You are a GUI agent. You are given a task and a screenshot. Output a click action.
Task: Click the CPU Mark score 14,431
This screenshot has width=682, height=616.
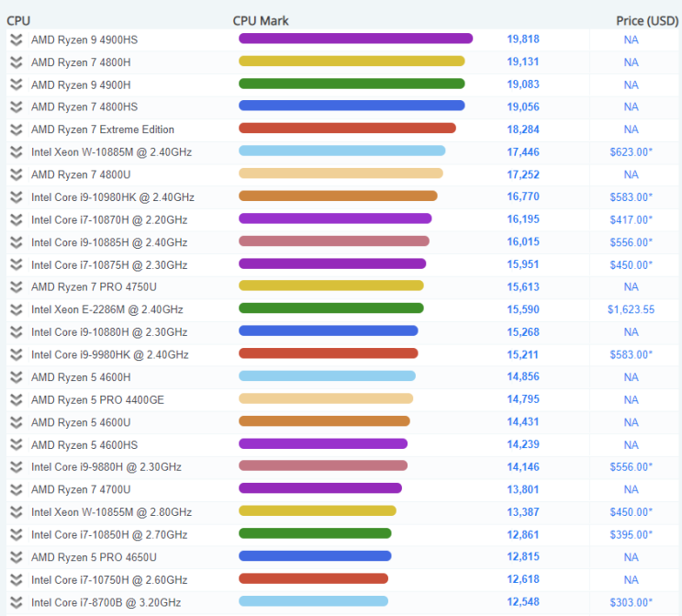(x=523, y=422)
